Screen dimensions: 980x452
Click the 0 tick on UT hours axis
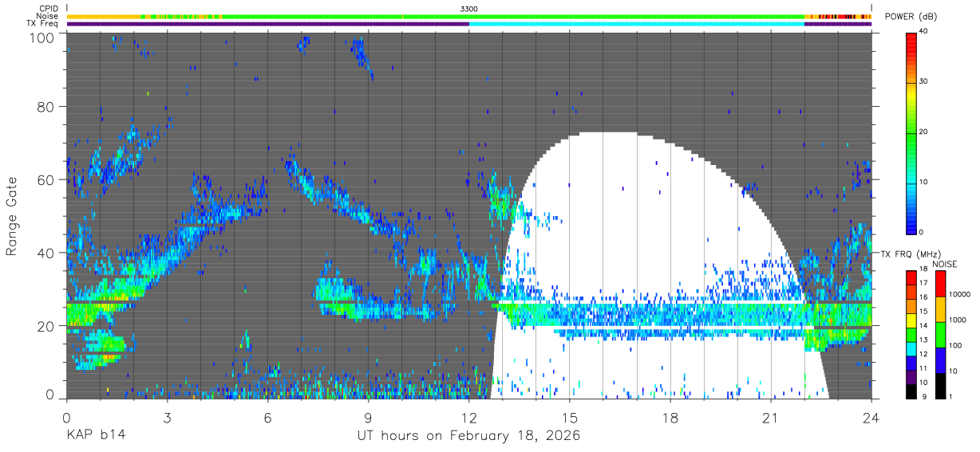(66, 417)
